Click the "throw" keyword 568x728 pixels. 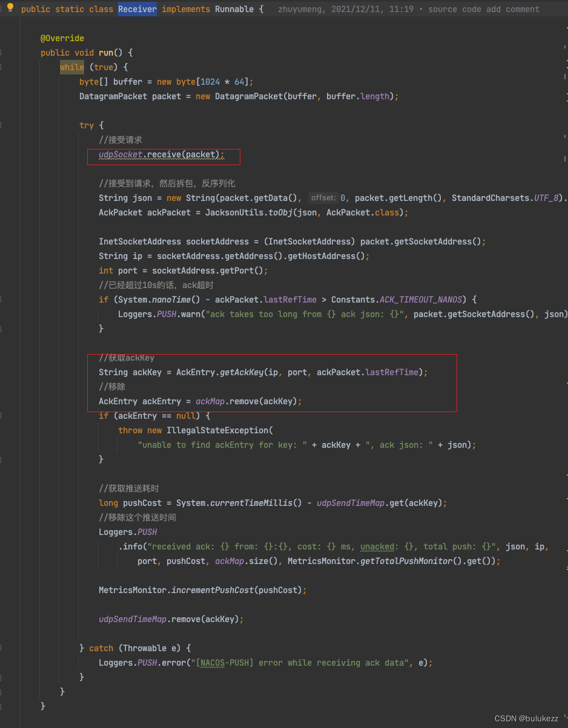130,430
